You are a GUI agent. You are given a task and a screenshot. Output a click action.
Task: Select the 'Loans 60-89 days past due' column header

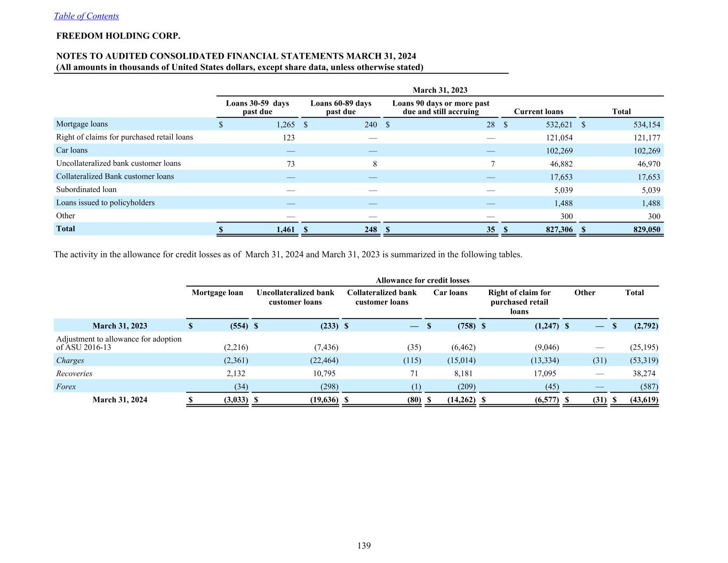point(340,107)
